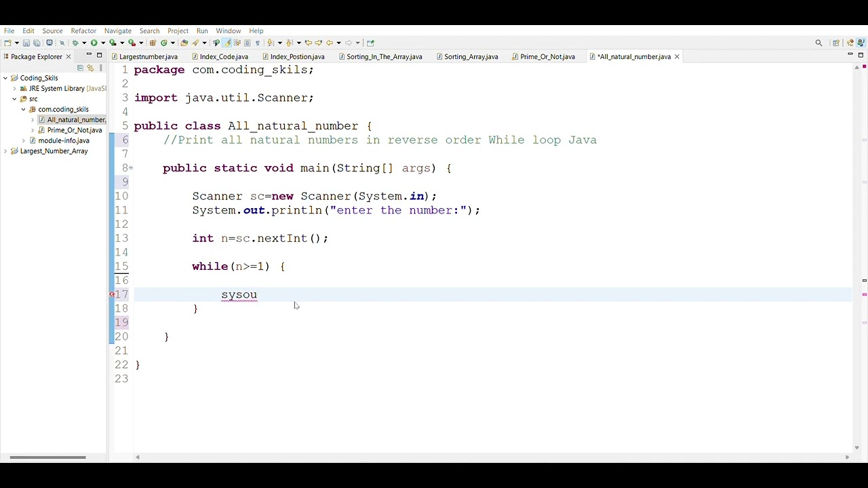Open the New Java Class dropdown arrow

[173, 43]
